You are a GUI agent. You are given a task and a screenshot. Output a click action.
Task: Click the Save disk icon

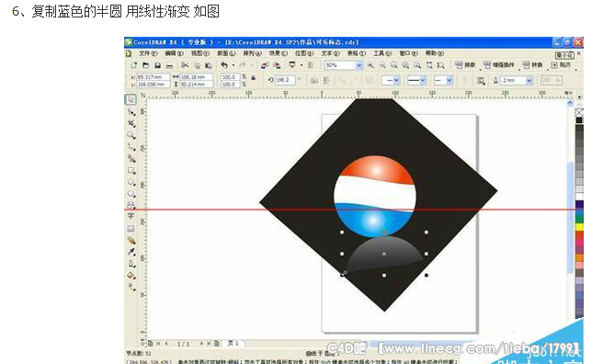[157, 65]
